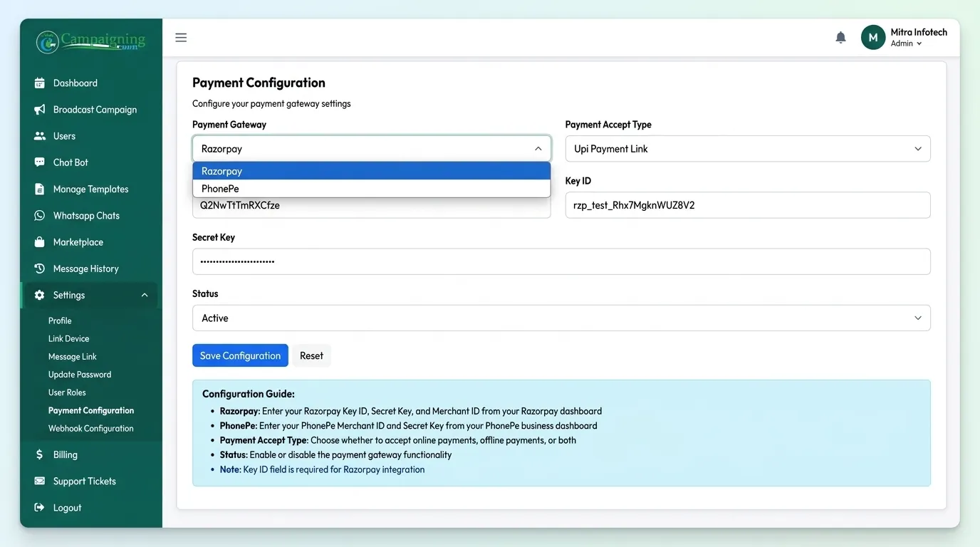Select PhonePe option in the dropdown list
Viewport: 980px width, 547px height.
tap(371, 189)
